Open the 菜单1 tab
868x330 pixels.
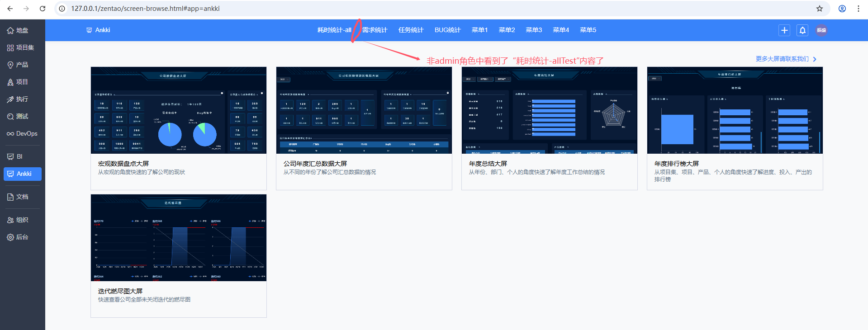click(479, 30)
